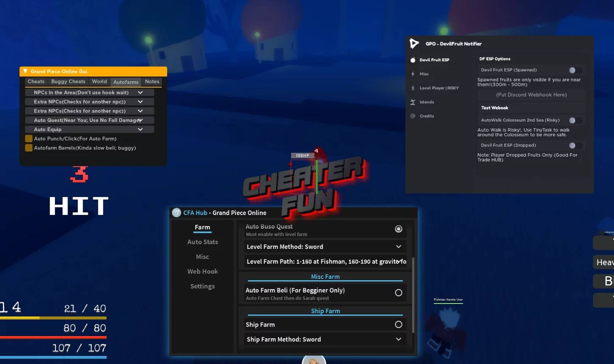
Task: Open Web Hook in CFA Hub sidebar
Action: [x=203, y=272]
